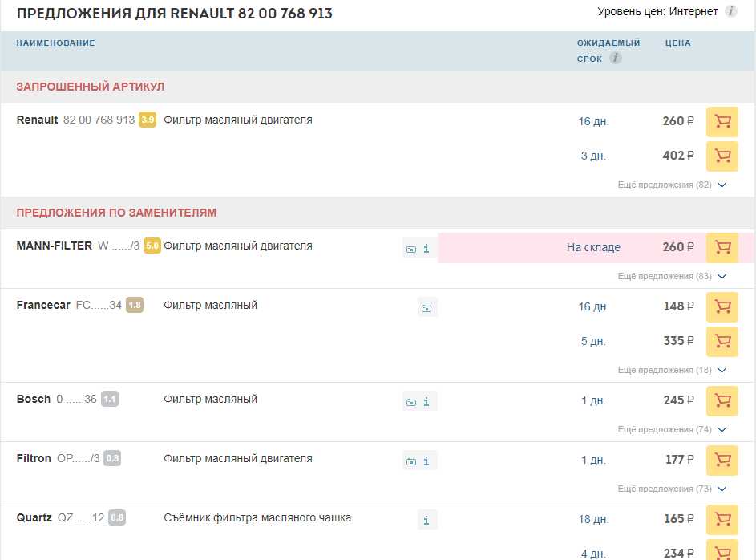
Task: Add Renault 402 ₽ offer to cart
Action: point(722,156)
